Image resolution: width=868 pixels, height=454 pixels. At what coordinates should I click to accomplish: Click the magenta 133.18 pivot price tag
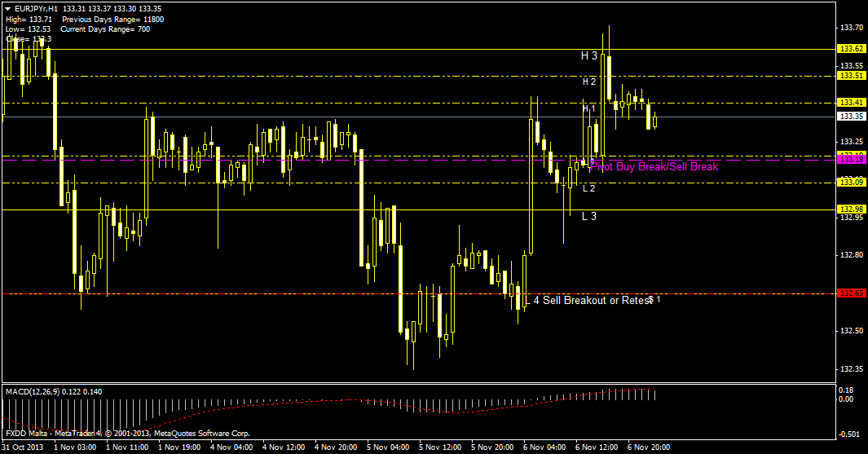pos(851,160)
